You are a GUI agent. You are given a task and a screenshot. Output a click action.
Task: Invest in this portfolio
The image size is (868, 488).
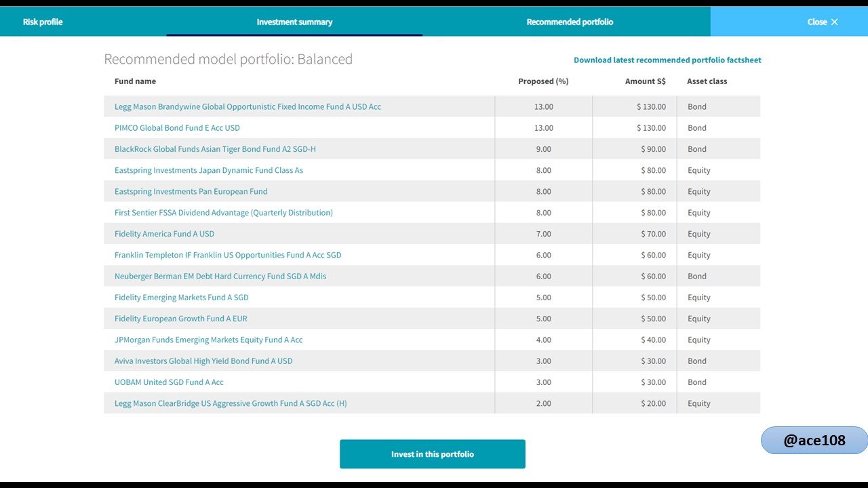tap(433, 454)
